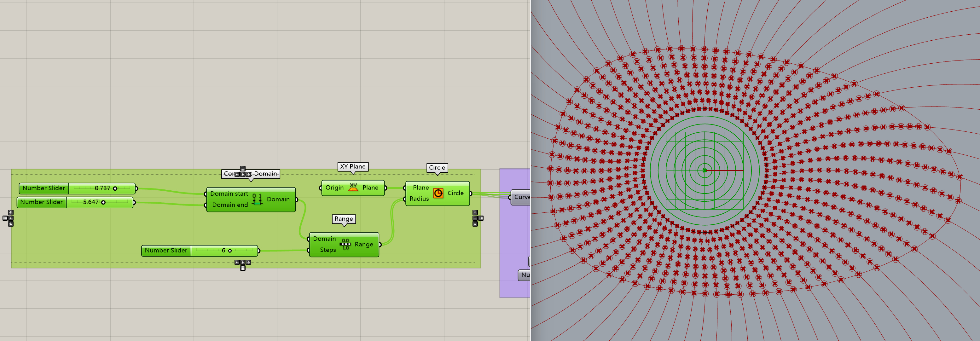Click the 0.737 slider grip

pyautogui.click(x=115, y=188)
